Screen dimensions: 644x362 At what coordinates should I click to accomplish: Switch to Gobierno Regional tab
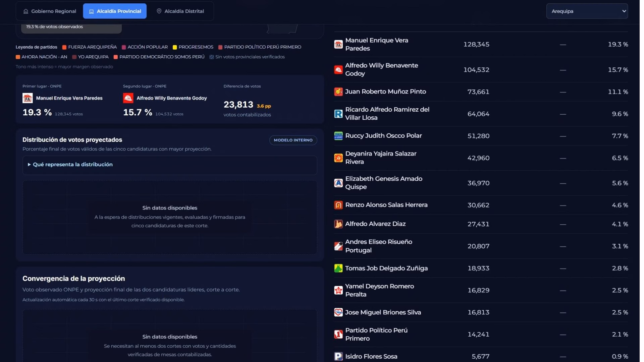pyautogui.click(x=50, y=11)
